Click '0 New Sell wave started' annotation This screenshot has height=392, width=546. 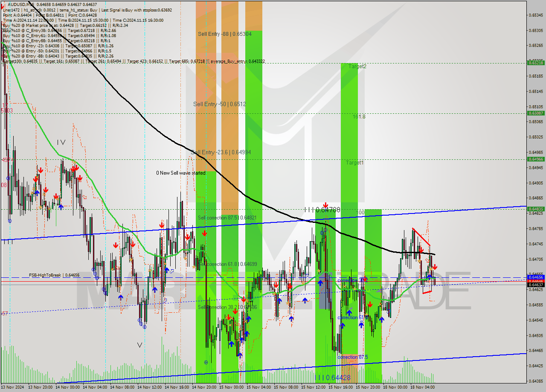tap(180, 173)
